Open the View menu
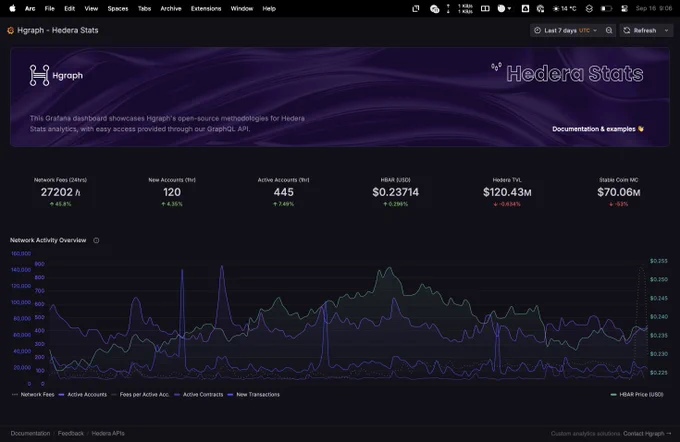The height and width of the screenshot is (442, 680). [91, 8]
